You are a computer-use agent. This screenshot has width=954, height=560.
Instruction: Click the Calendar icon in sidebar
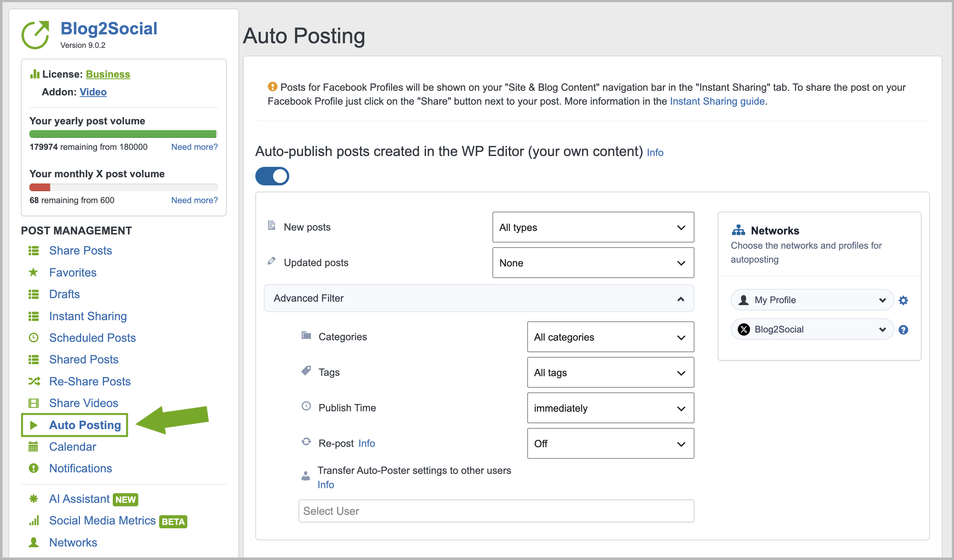34,447
